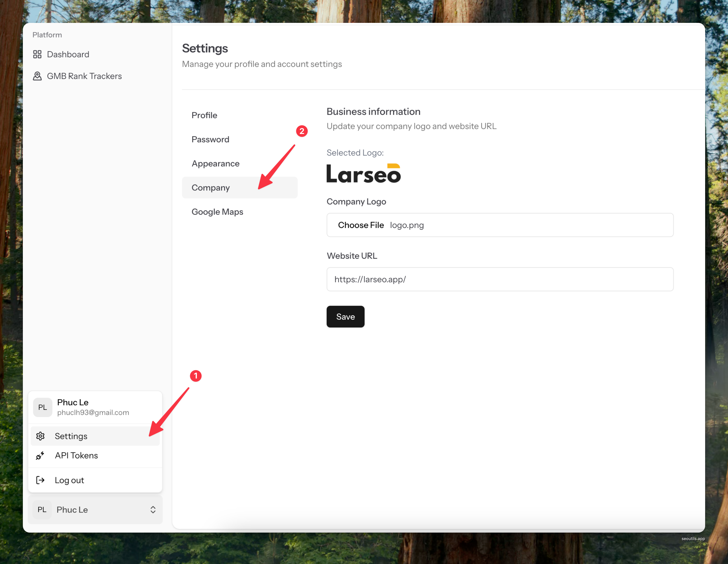This screenshot has height=564, width=728.
Task: Select the Company tab
Action: (x=211, y=187)
